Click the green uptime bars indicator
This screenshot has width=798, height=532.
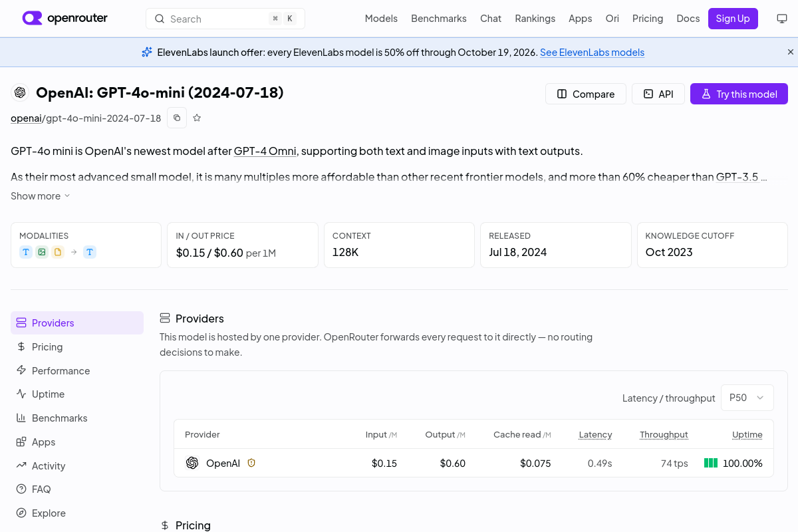(x=711, y=463)
